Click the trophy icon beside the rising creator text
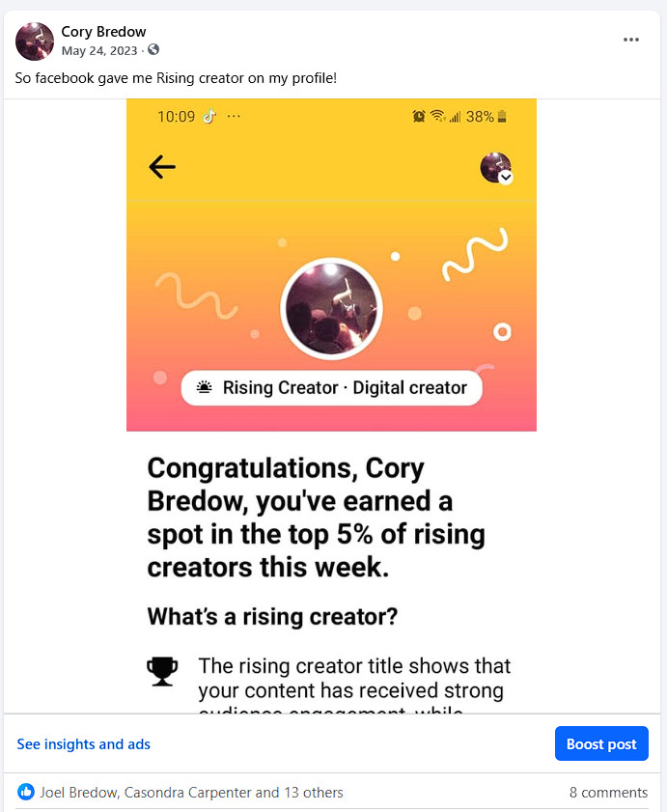 point(162,670)
